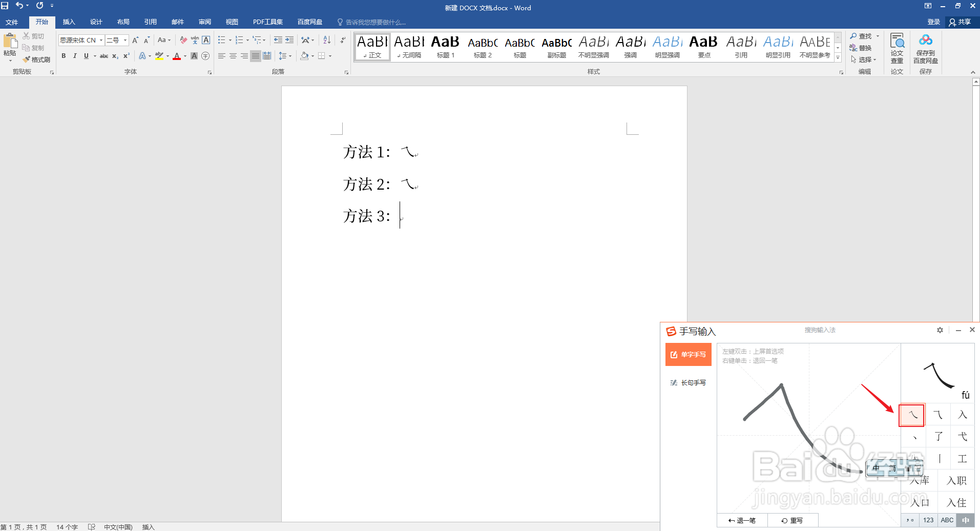This screenshot has width=980, height=531.
Task: Increase indent in the paragraph group
Action: pyautogui.click(x=289, y=40)
